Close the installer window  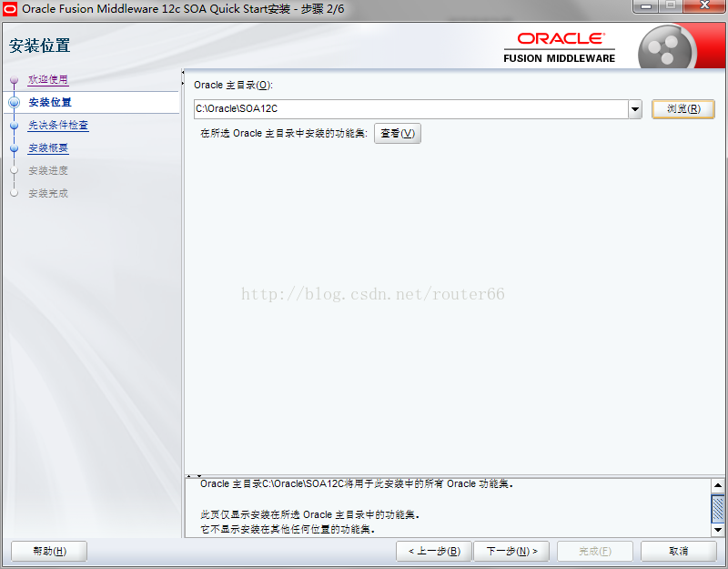click(704, 6)
